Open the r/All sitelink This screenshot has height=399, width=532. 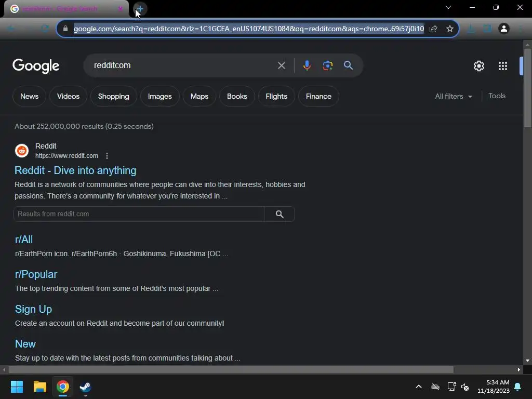(24, 240)
